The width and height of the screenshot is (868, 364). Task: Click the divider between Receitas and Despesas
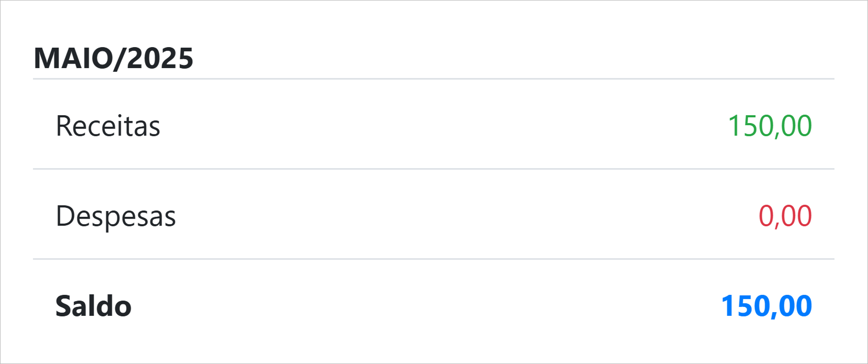(x=433, y=169)
